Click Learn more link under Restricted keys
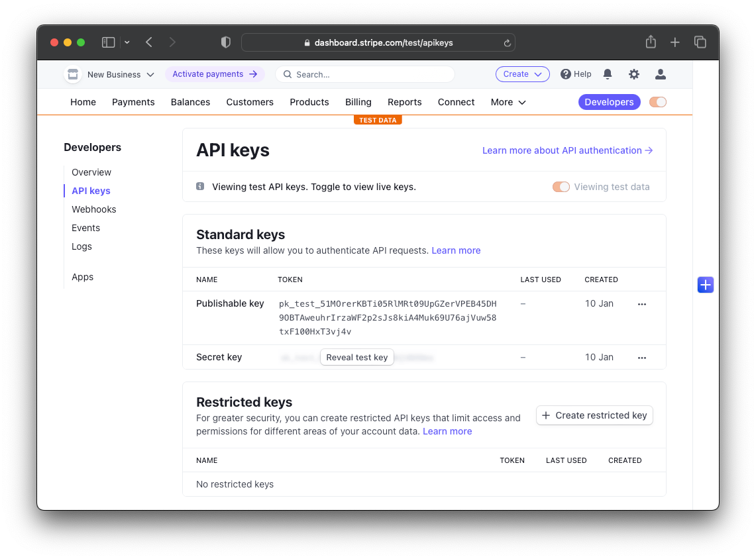 tap(447, 431)
